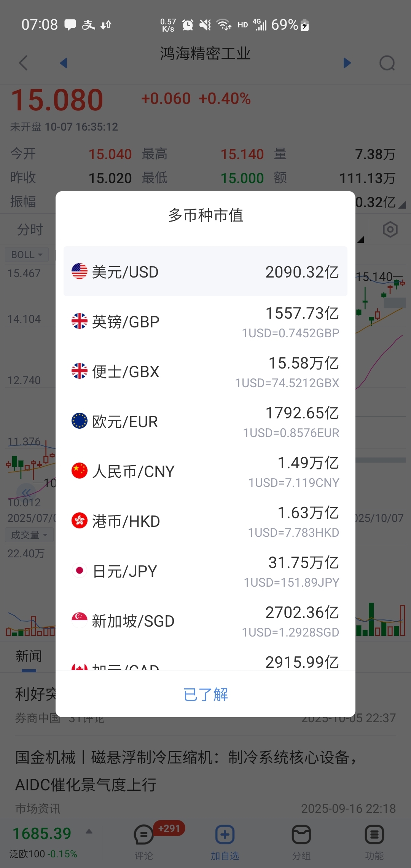Viewport: 411px width, 868px height.
Task: Go to previous stock with left triangle
Action: click(x=64, y=63)
